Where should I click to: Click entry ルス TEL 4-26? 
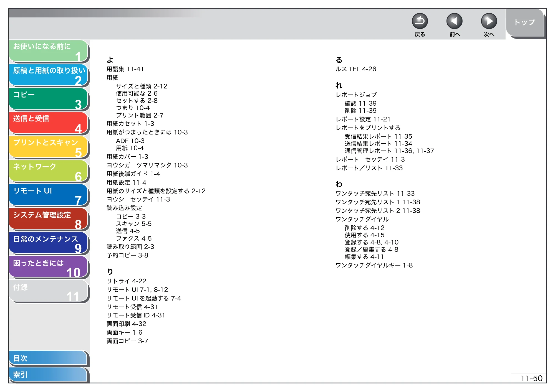tap(356, 69)
